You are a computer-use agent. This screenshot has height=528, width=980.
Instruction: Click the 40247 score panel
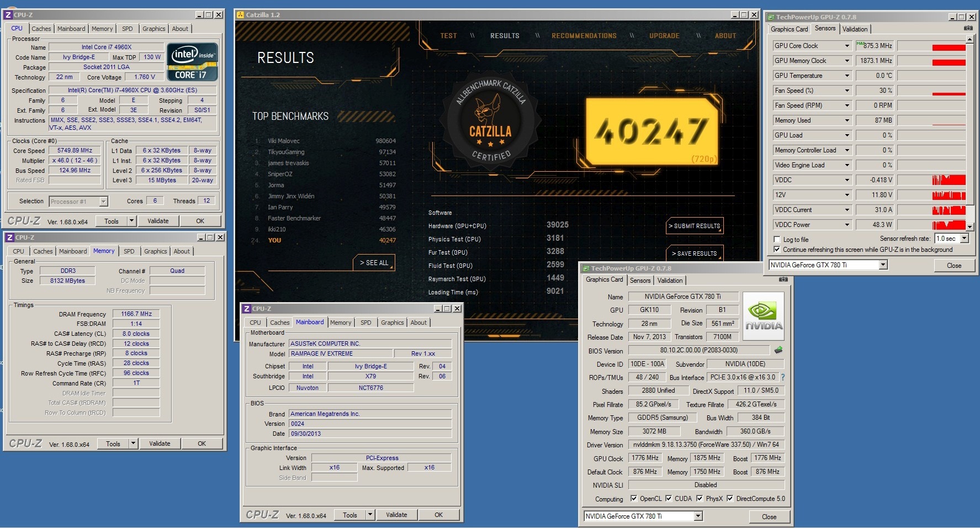(651, 131)
